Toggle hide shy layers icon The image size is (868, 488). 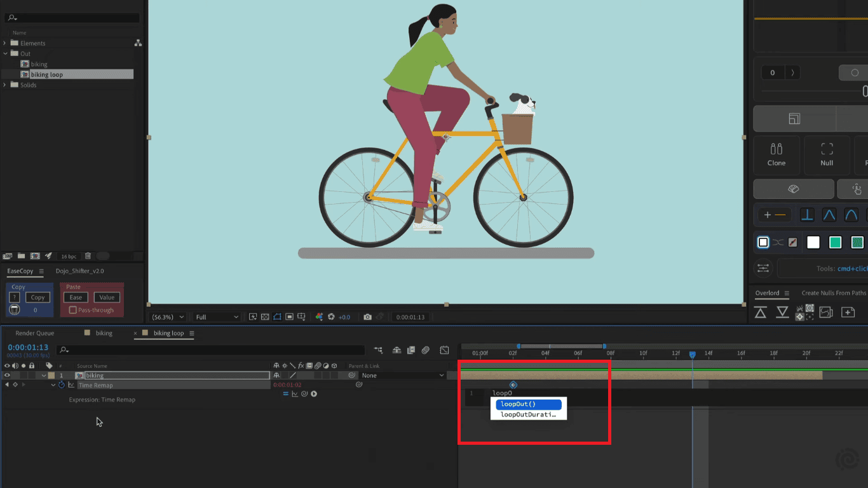(397, 349)
